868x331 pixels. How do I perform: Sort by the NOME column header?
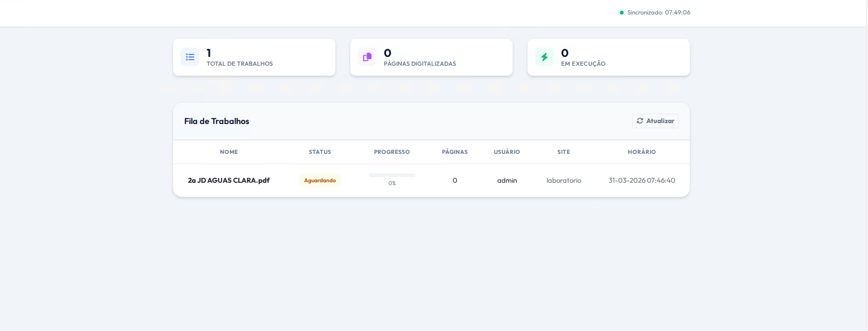pos(229,152)
